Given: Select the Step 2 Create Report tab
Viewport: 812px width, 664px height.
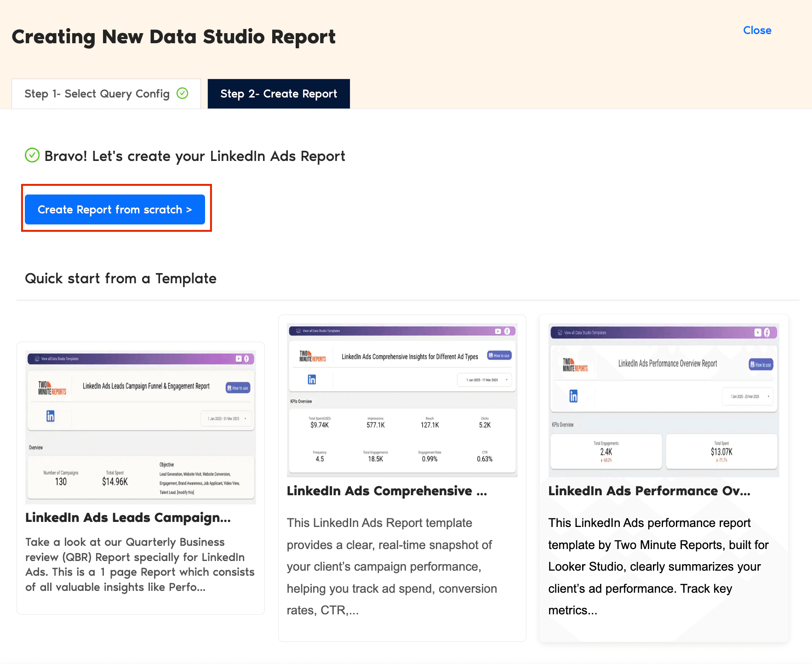Looking at the screenshot, I should [278, 93].
